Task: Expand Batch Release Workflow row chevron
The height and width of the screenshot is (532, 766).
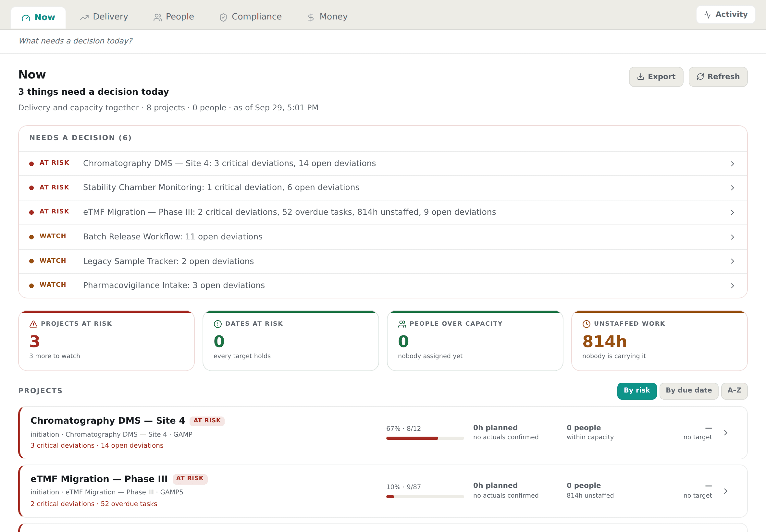Action: tap(732, 237)
